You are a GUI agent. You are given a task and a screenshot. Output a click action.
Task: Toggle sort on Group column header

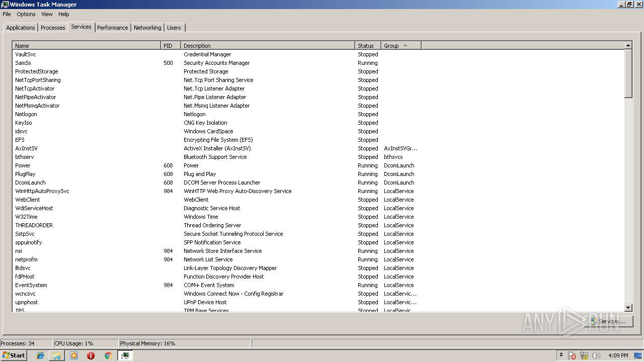(401, 46)
